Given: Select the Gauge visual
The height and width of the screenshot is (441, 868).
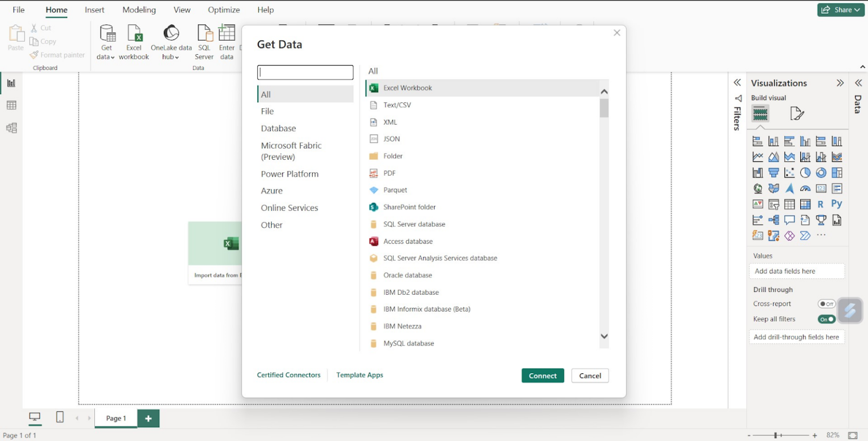Looking at the screenshot, I should pos(805,188).
